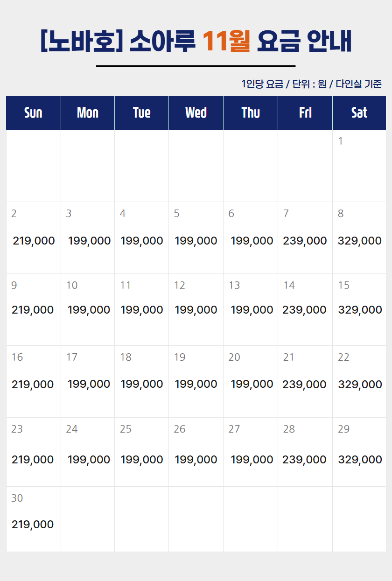Select date 26 cell
The image size is (392, 581).
196,452
